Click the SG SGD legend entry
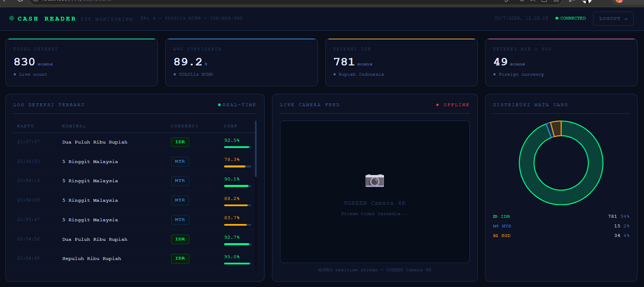The width and height of the screenshot is (644, 287). click(502, 236)
